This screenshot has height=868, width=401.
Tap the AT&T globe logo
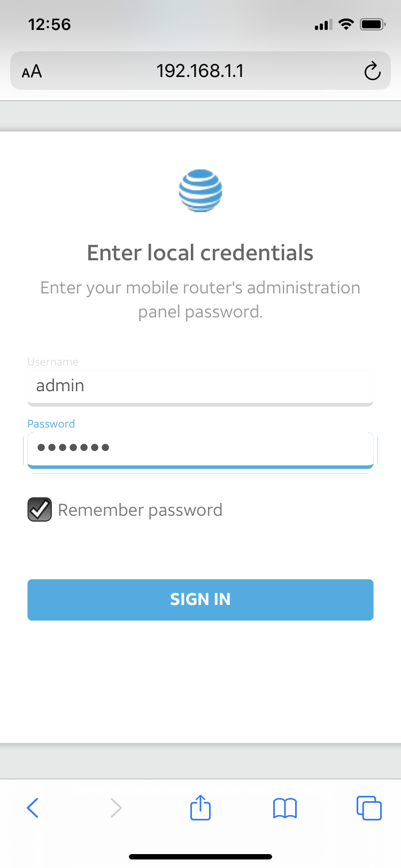(200, 191)
